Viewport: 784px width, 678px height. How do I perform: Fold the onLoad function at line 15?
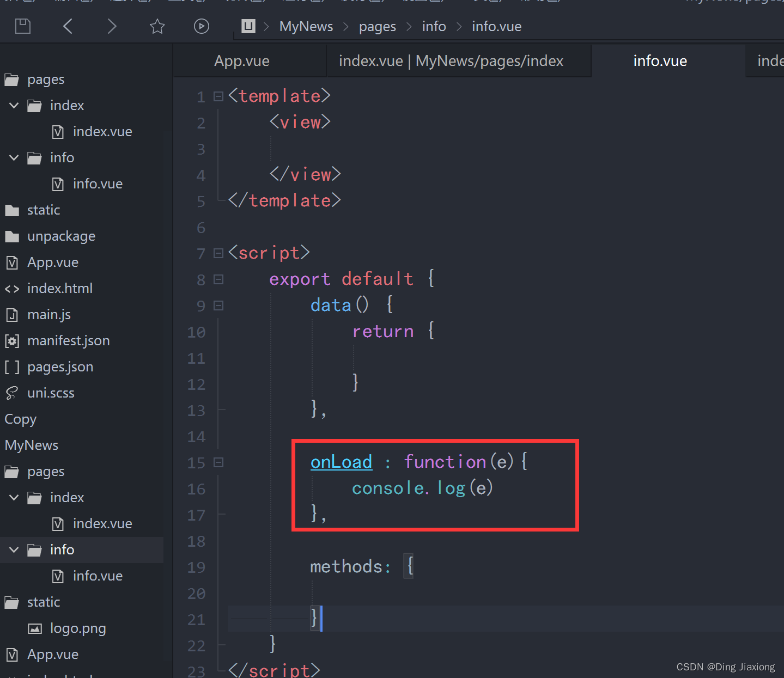coord(218,462)
